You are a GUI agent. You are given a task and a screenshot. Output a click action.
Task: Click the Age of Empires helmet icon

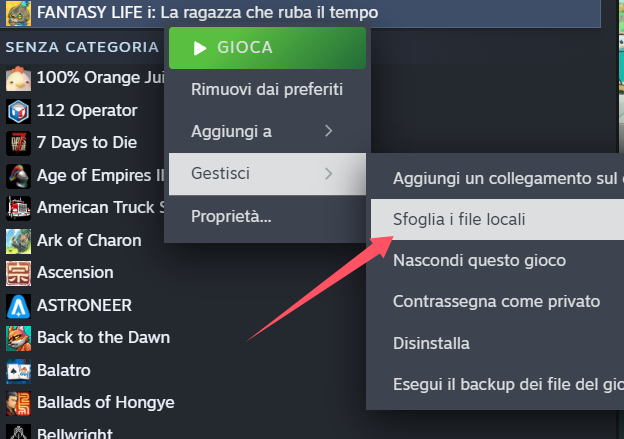point(18,176)
